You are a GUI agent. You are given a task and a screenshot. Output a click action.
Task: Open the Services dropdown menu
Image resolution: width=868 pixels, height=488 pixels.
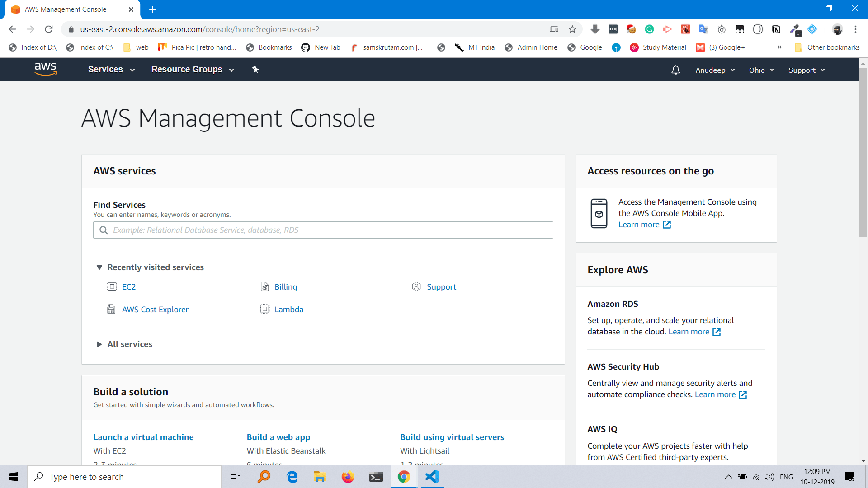point(111,70)
